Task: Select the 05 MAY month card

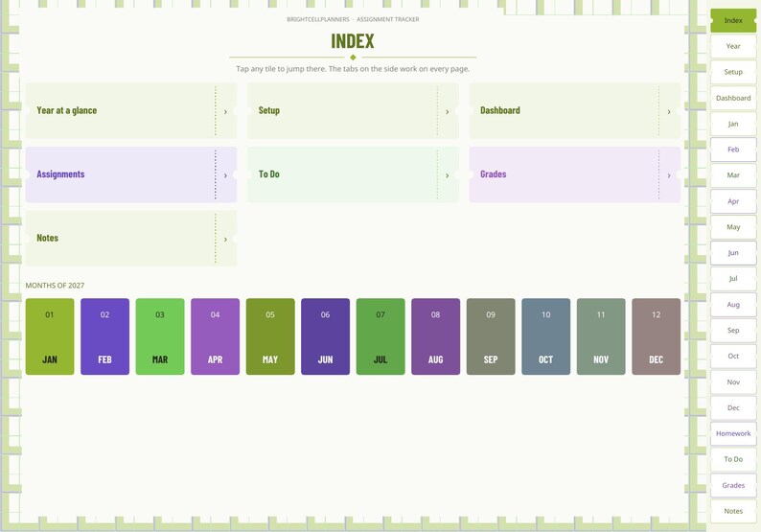Action: [270, 336]
